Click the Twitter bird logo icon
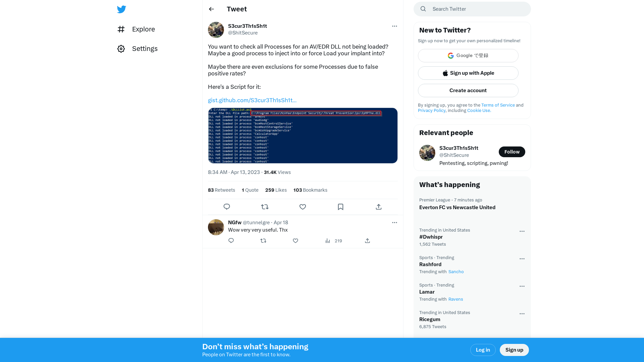This screenshot has height=362, width=644. click(x=121, y=9)
